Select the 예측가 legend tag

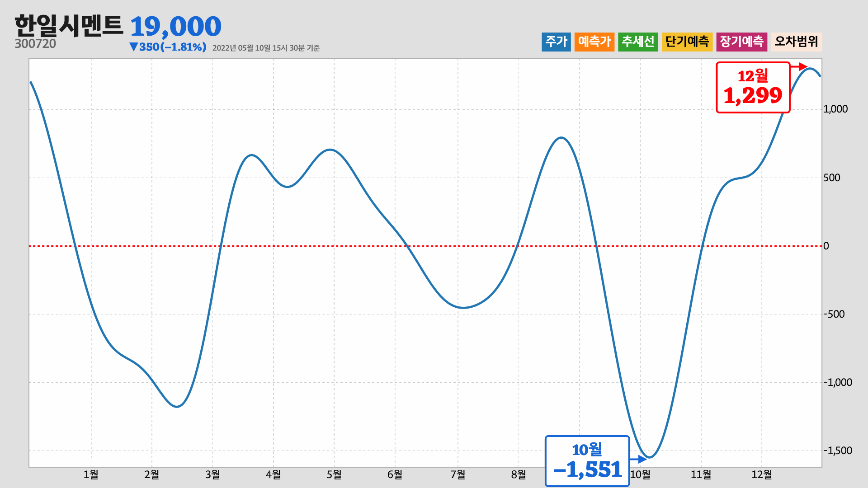point(594,42)
